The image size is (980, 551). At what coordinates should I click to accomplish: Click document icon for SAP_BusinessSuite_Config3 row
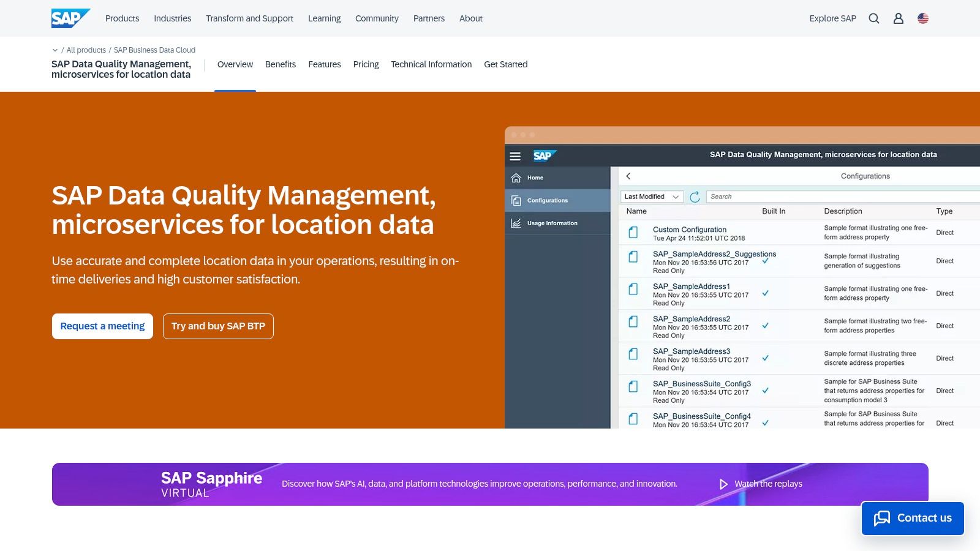click(633, 386)
